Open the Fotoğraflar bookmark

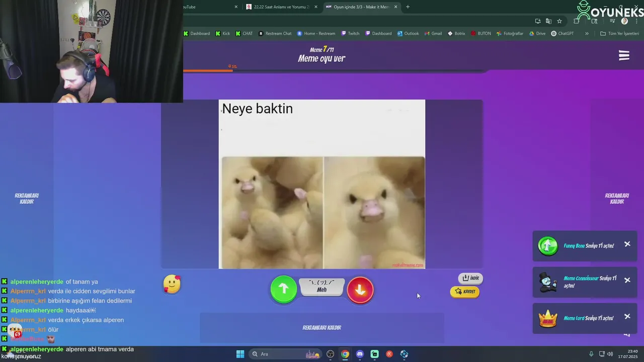[x=510, y=34]
